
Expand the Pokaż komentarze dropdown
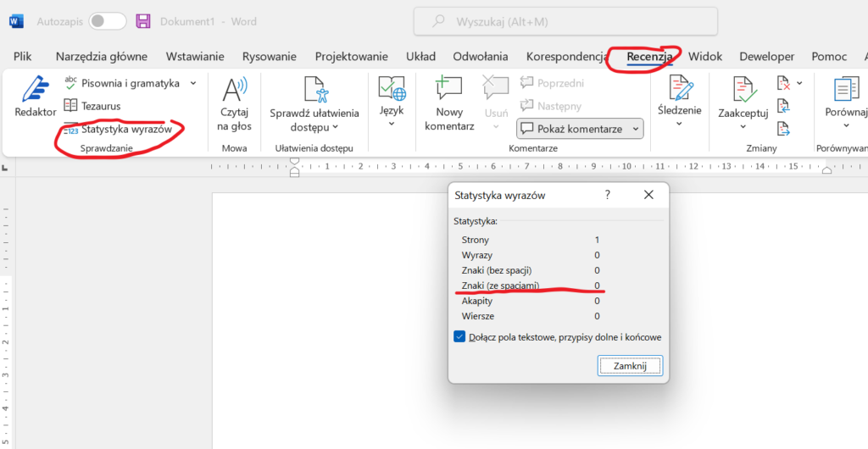(x=632, y=130)
